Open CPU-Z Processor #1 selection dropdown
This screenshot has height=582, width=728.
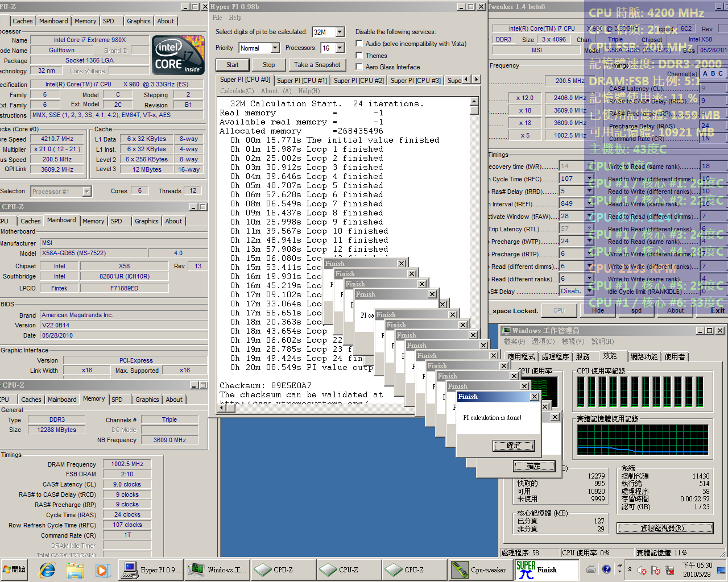pos(87,192)
